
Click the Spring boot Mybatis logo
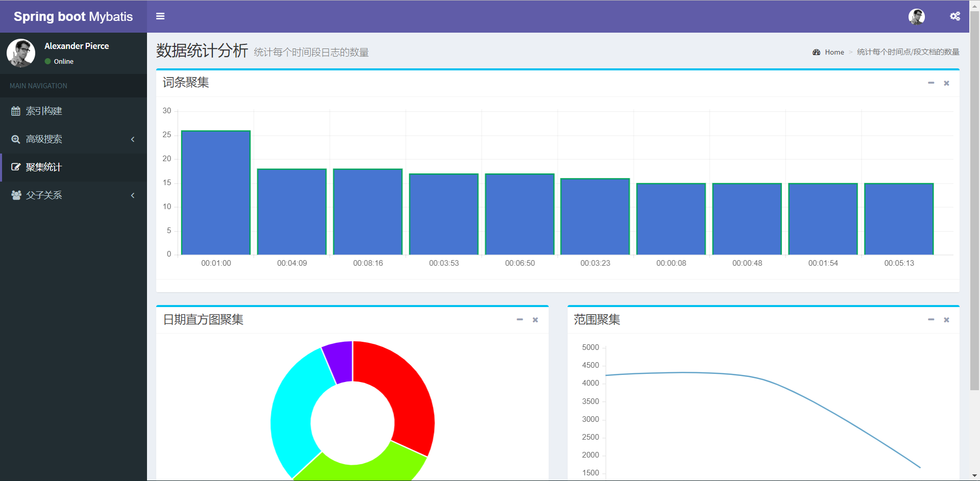tap(73, 16)
